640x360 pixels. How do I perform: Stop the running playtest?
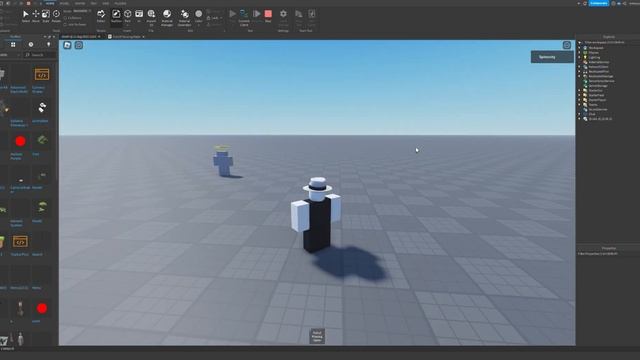click(x=268, y=16)
